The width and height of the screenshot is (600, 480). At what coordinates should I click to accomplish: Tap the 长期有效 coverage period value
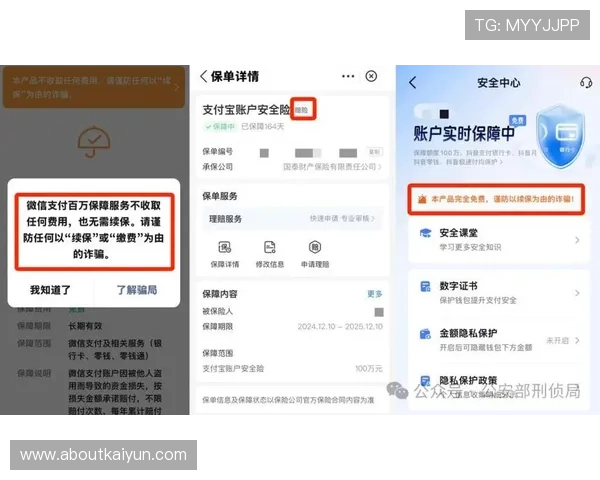pos(85,326)
